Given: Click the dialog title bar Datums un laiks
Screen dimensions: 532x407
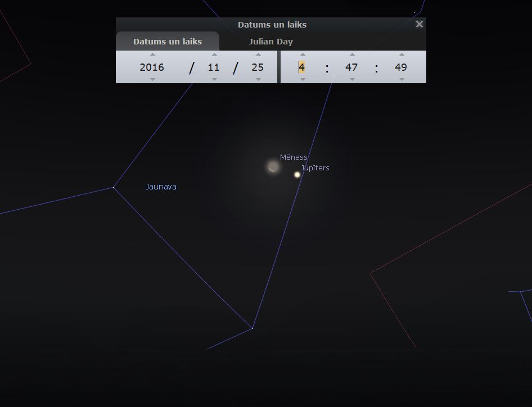Looking at the screenshot, I should (272, 24).
